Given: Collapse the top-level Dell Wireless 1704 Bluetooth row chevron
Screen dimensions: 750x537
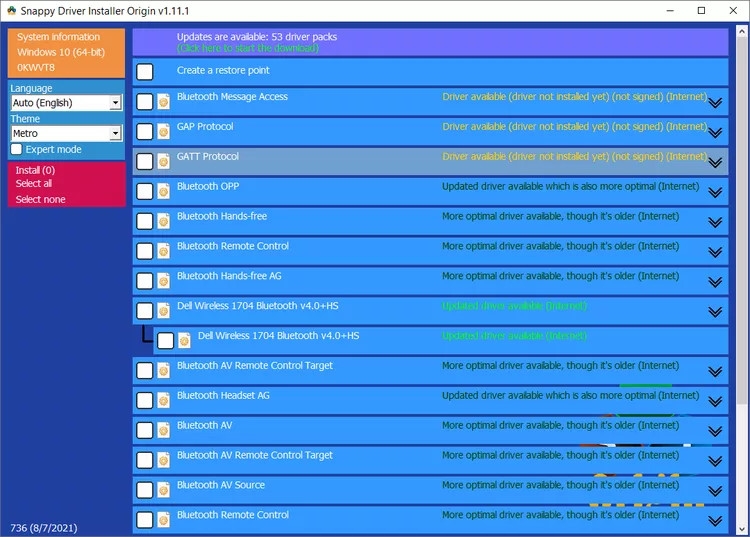Looking at the screenshot, I should (x=715, y=312).
